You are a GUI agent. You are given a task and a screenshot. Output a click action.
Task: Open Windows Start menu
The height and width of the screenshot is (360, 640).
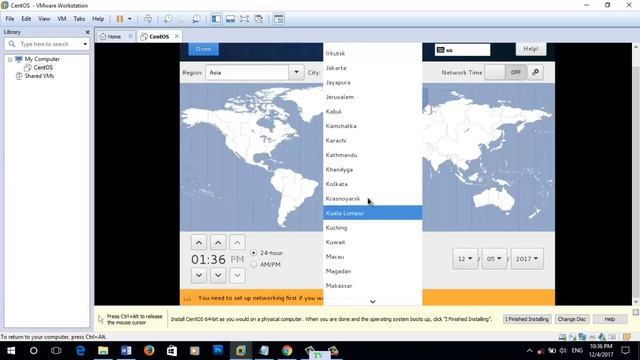11,351
